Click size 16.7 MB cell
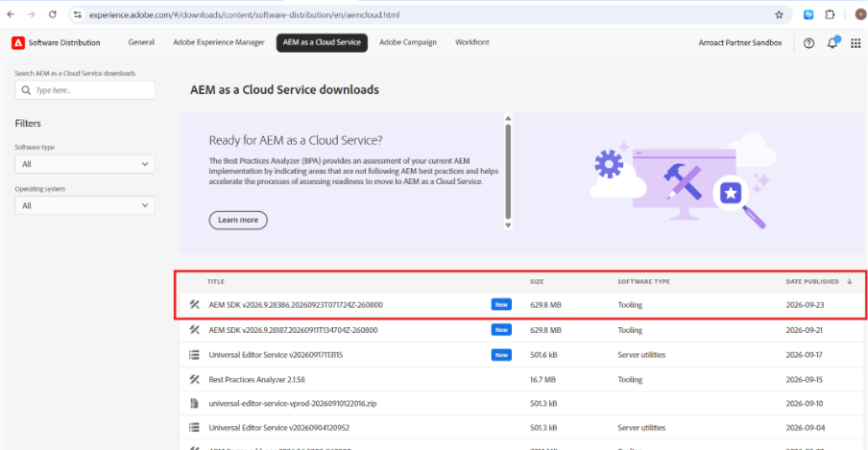Viewport: 868px width, 450px height. [x=543, y=380]
